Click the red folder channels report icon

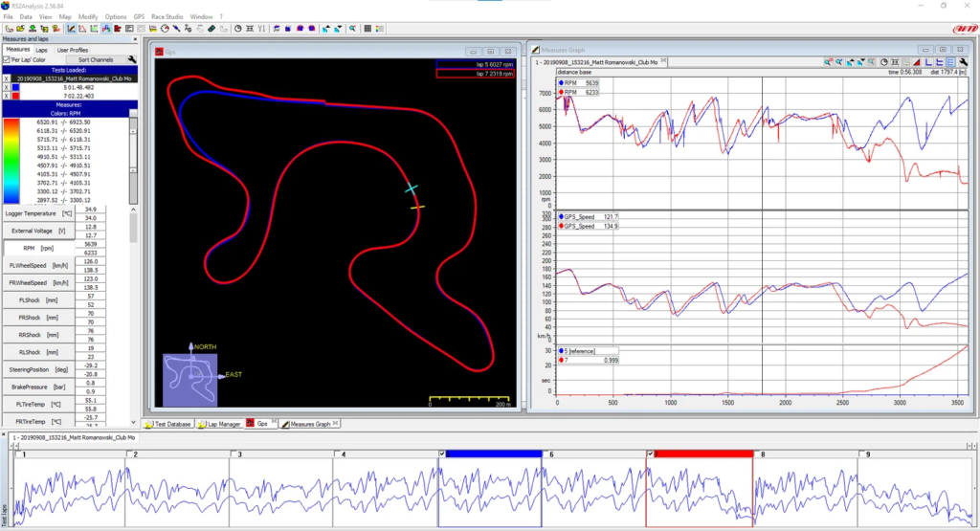coord(118,29)
